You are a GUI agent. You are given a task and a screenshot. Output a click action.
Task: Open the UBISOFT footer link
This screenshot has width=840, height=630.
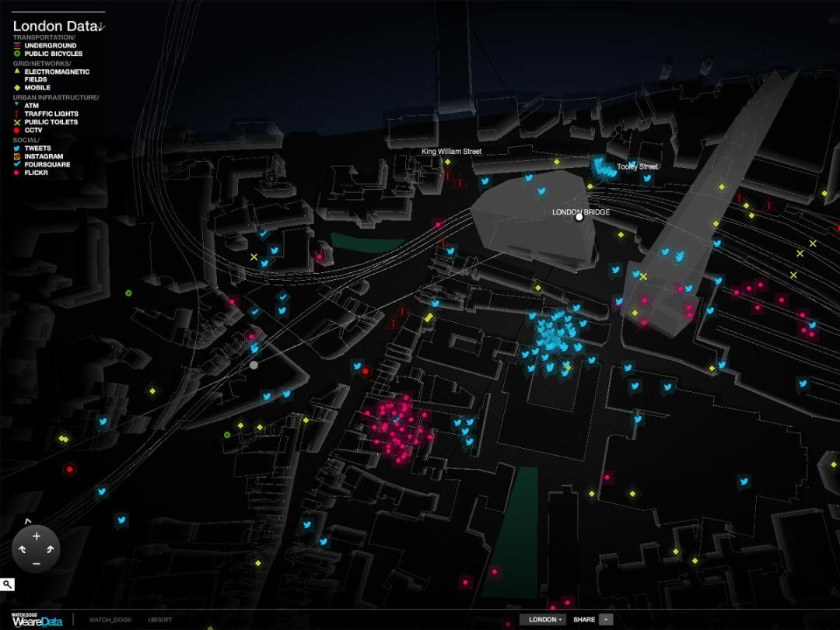tap(159, 620)
